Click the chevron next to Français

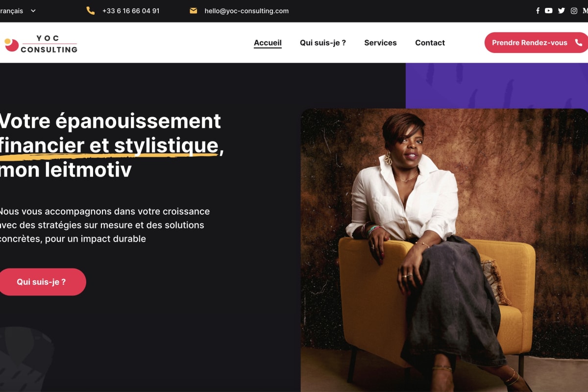coord(33,11)
